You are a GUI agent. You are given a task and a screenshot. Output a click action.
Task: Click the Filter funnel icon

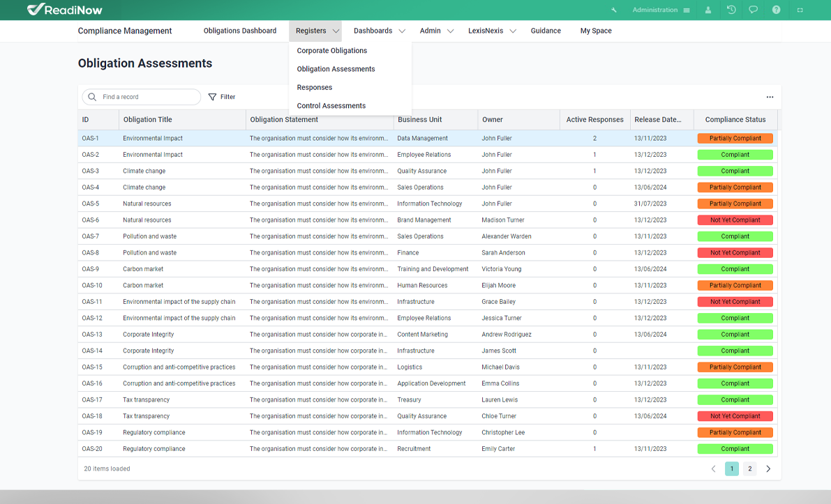click(x=213, y=97)
